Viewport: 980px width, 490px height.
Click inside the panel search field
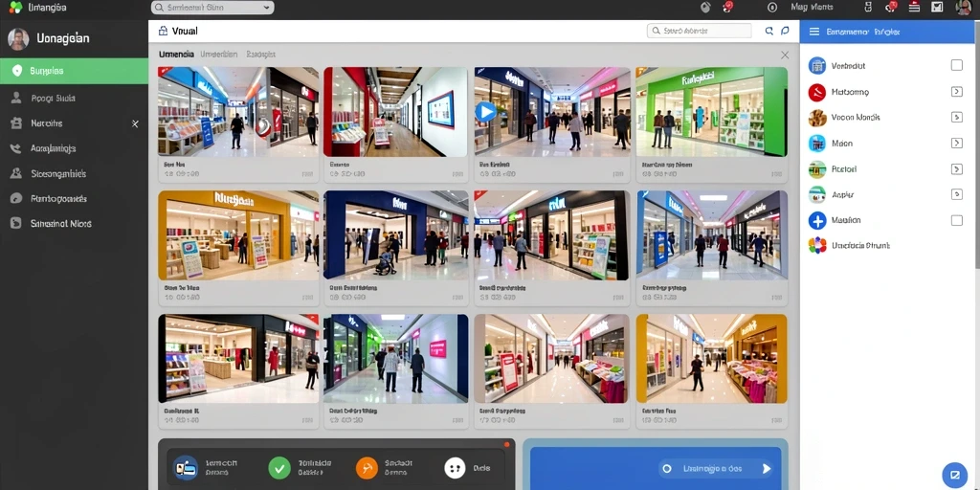[699, 31]
